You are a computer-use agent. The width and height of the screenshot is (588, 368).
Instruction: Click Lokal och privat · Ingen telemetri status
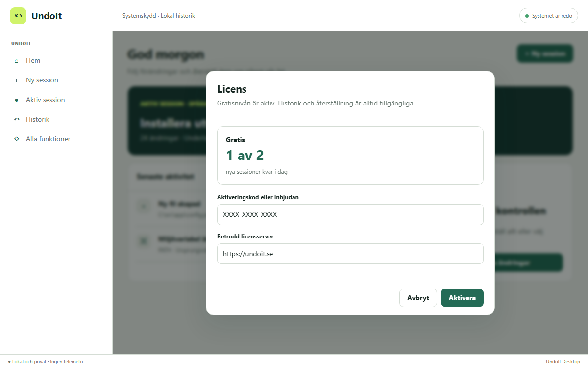46,362
